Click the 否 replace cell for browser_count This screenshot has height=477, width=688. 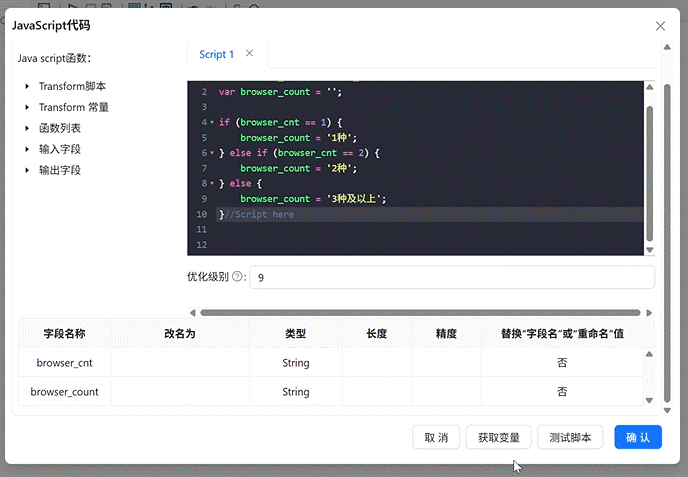point(562,392)
